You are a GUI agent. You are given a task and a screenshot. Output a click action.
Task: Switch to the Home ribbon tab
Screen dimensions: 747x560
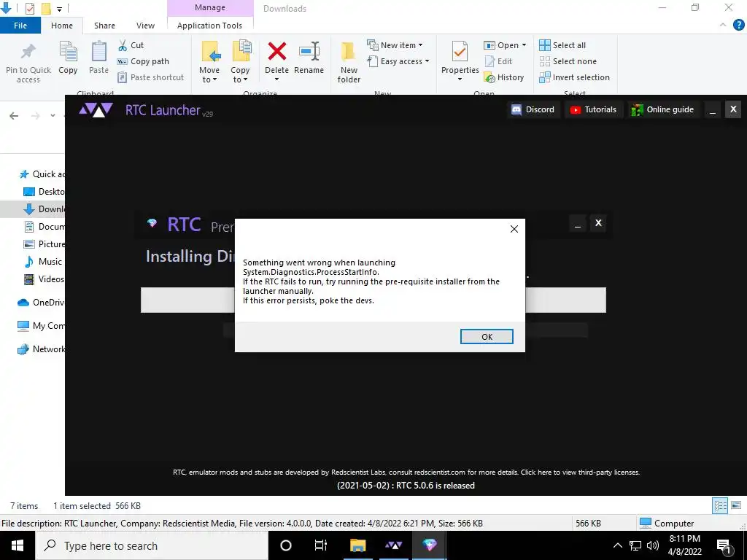click(62, 26)
